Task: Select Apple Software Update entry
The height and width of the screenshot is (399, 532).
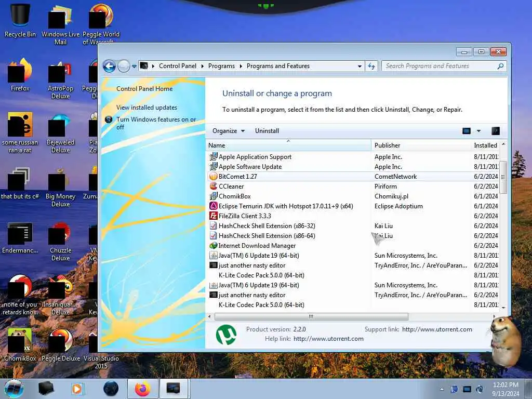Action: coord(353,167)
